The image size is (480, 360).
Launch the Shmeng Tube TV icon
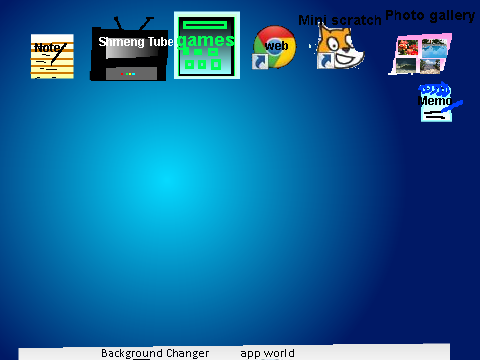coord(129,49)
